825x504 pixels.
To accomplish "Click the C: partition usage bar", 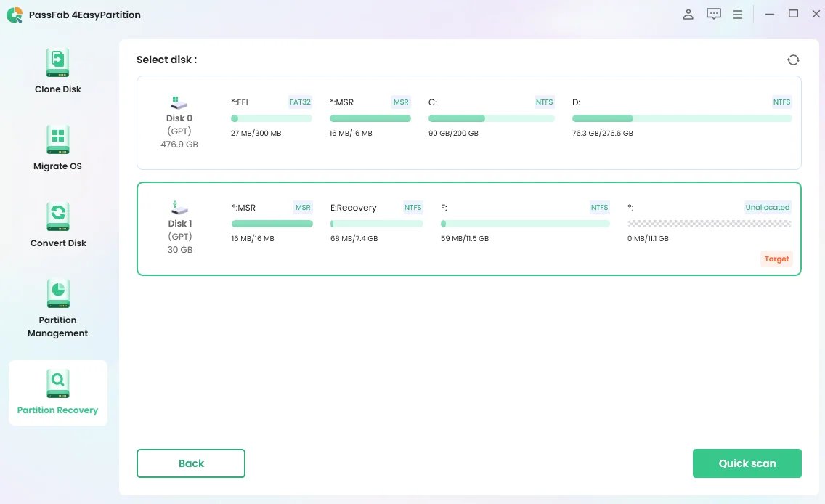I will [x=491, y=118].
